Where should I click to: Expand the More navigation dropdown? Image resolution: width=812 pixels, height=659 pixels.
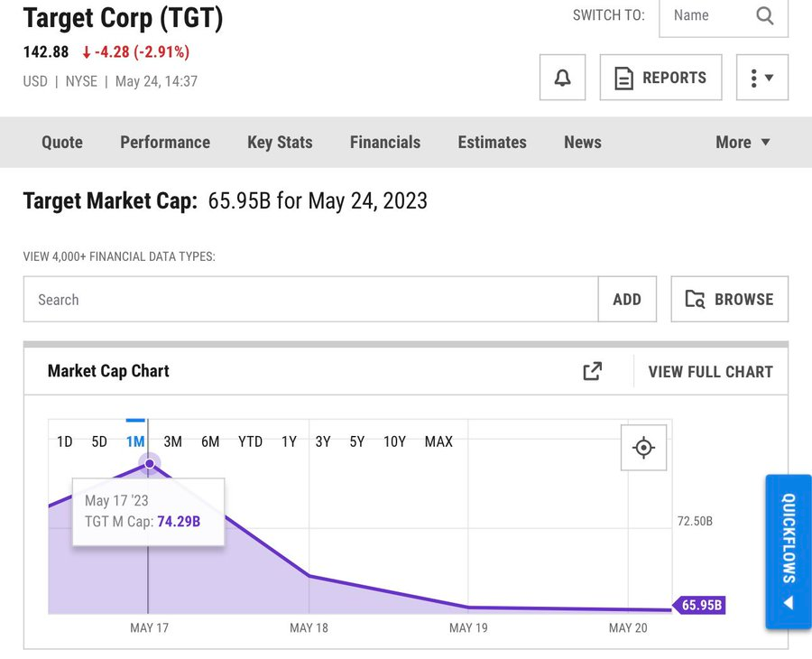click(743, 142)
